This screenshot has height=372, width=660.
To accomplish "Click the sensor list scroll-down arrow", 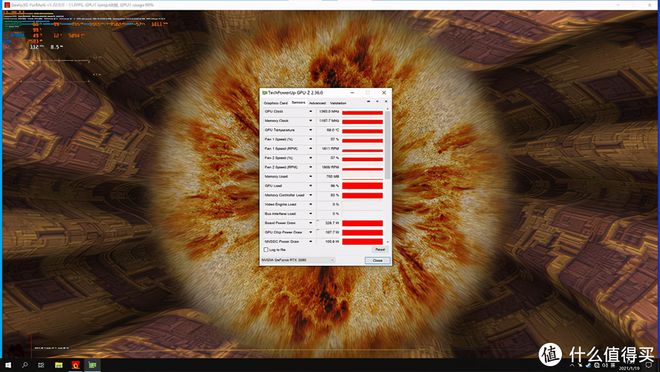I will click(387, 242).
